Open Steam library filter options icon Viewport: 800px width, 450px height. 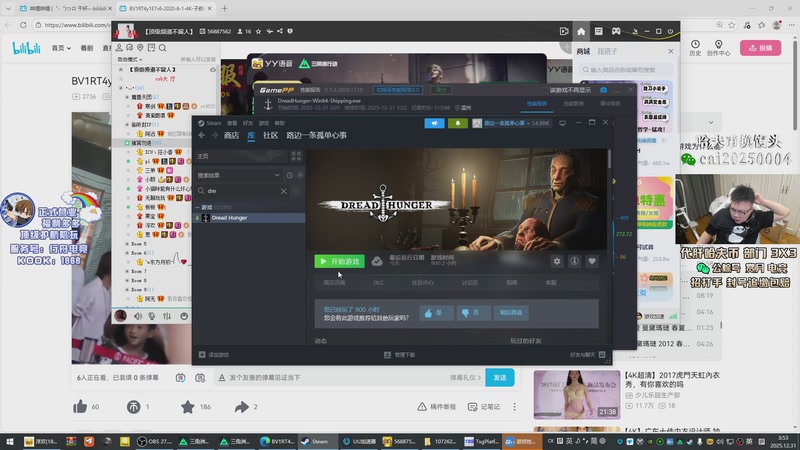[296, 191]
